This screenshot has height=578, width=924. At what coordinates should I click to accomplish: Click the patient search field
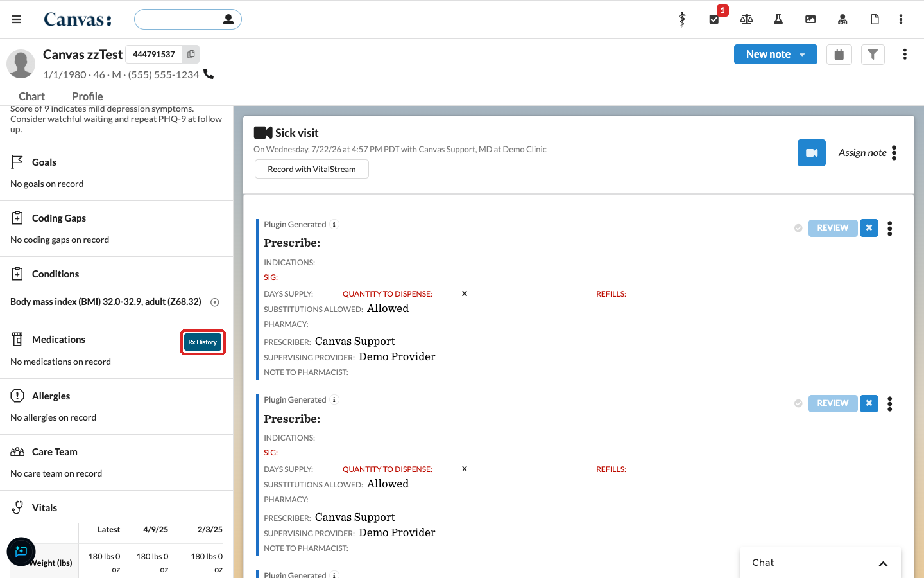tap(188, 19)
